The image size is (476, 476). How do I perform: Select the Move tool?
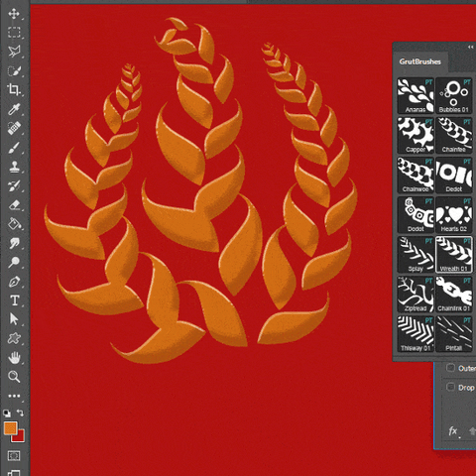pyautogui.click(x=14, y=14)
